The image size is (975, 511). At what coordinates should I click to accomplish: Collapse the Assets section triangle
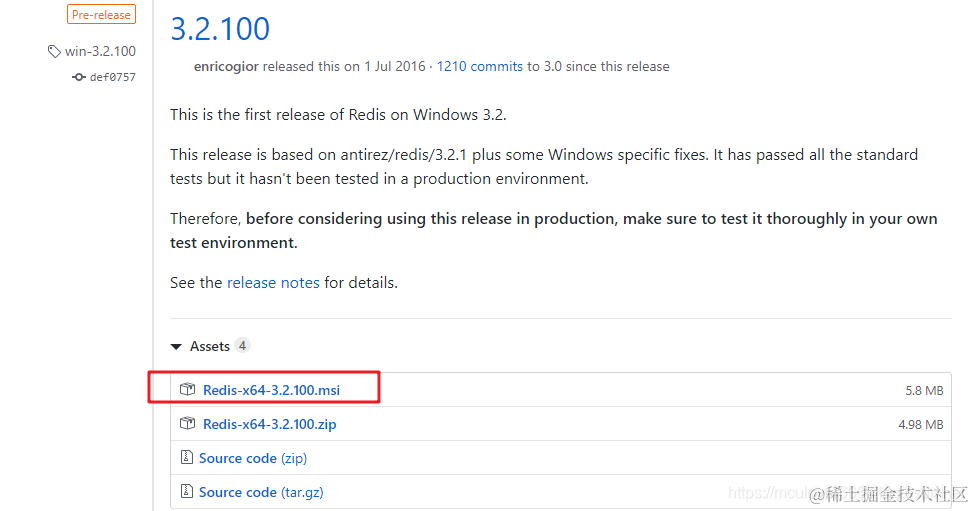(x=177, y=346)
